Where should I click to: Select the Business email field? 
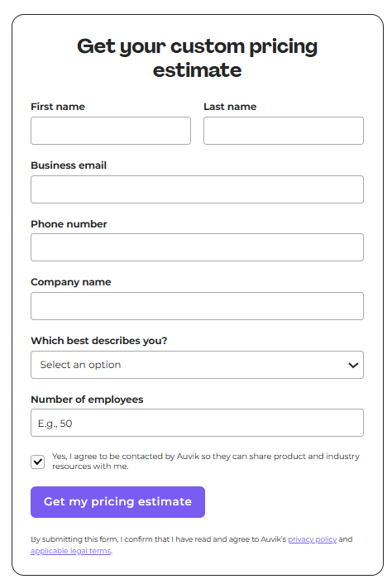pos(197,189)
